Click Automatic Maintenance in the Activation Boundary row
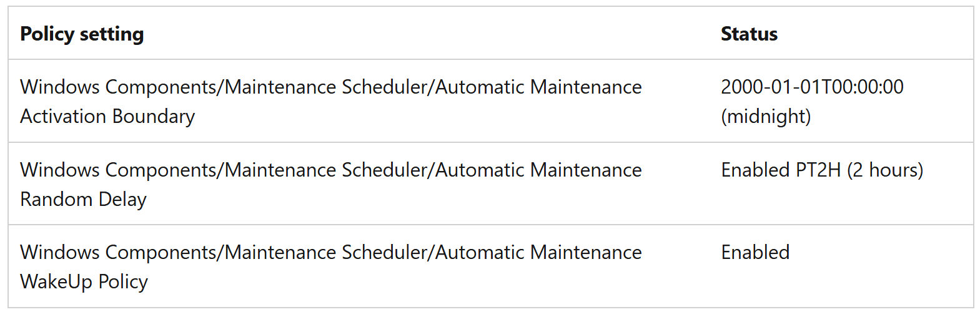 pyautogui.click(x=538, y=87)
